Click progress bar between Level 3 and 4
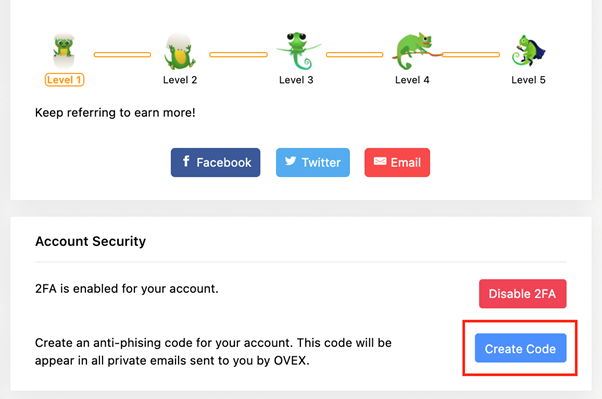The width and height of the screenshot is (602, 399). [x=355, y=55]
